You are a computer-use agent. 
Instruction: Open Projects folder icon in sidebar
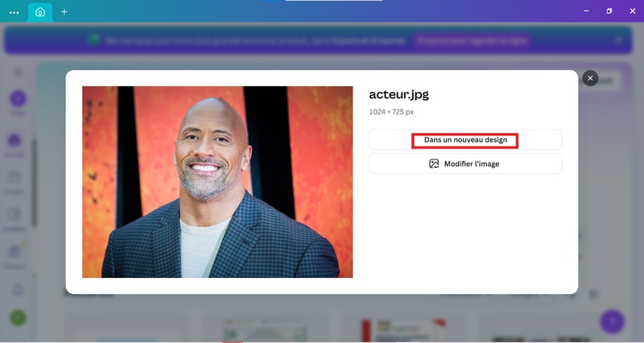click(14, 177)
